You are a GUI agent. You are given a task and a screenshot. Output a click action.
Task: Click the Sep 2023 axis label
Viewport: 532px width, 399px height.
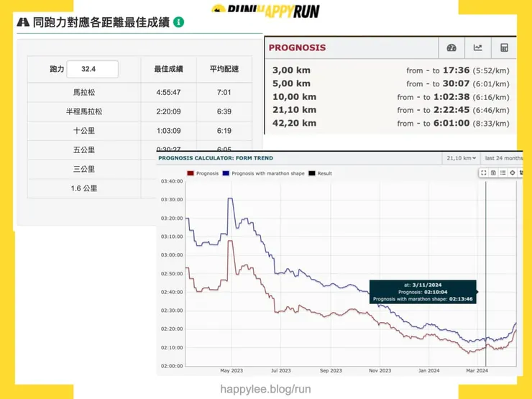coord(331,370)
